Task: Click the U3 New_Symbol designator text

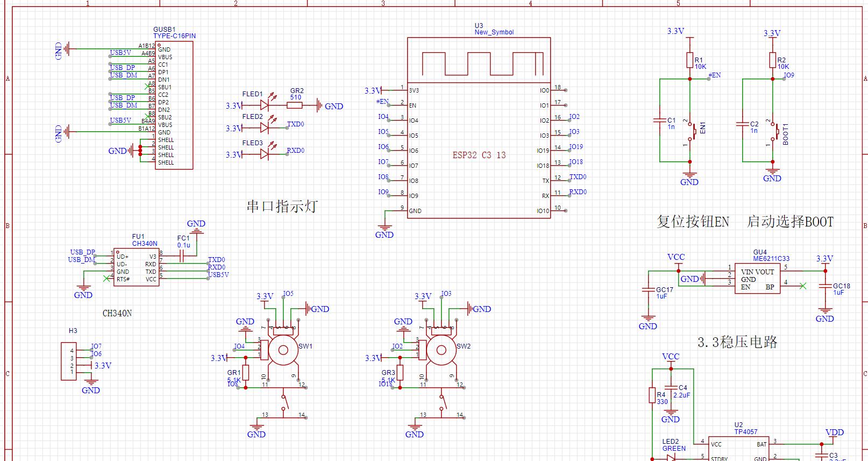Action: [494, 29]
